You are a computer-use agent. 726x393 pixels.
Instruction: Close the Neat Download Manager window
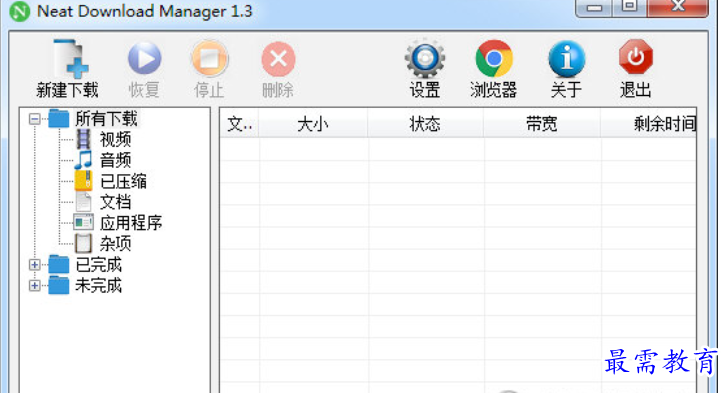(x=678, y=7)
